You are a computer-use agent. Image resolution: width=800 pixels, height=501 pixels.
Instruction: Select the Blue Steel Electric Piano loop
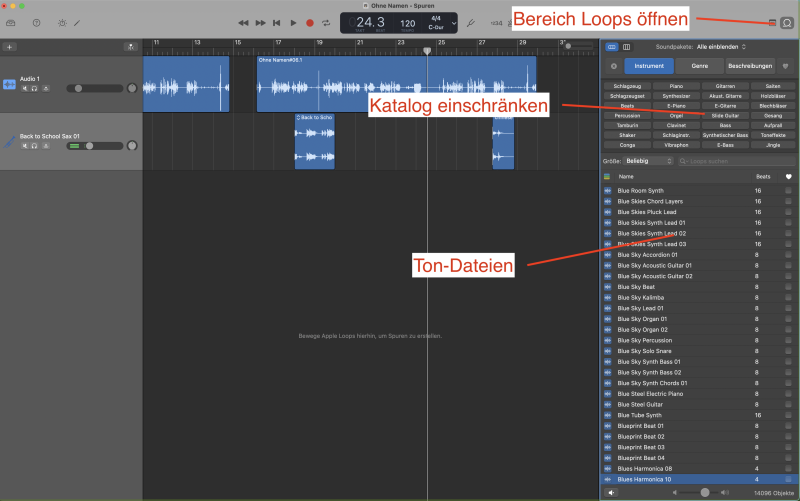point(650,393)
